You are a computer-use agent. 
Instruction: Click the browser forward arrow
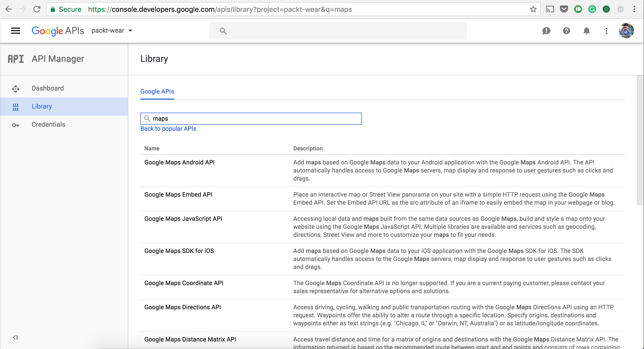pos(23,9)
